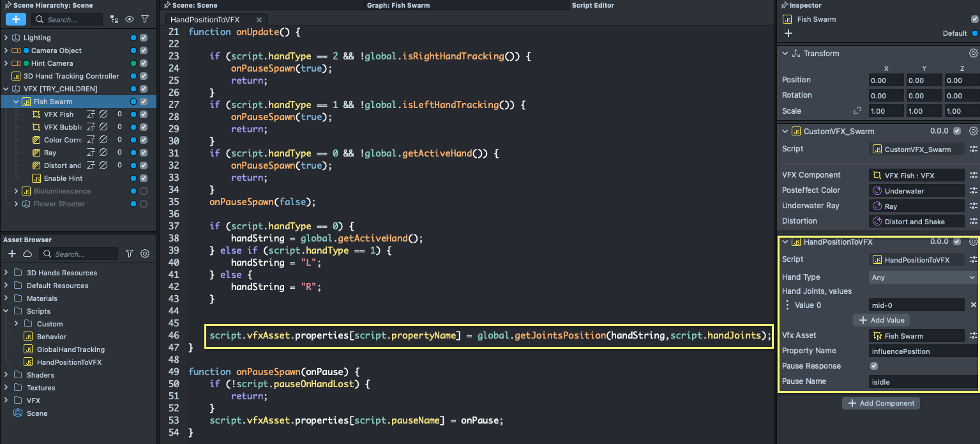Click the Scale link proportions icon
Image resolution: width=980 pixels, height=444 pixels.
[857, 111]
